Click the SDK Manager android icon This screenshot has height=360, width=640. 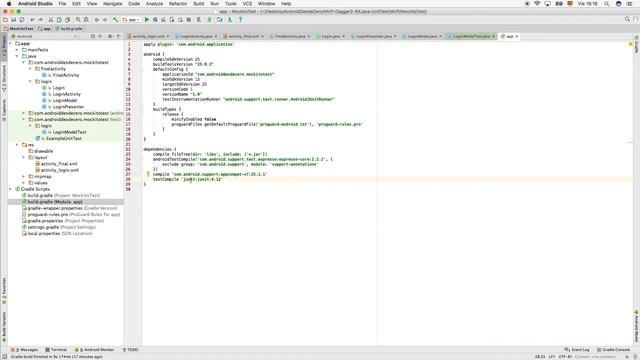230,20
